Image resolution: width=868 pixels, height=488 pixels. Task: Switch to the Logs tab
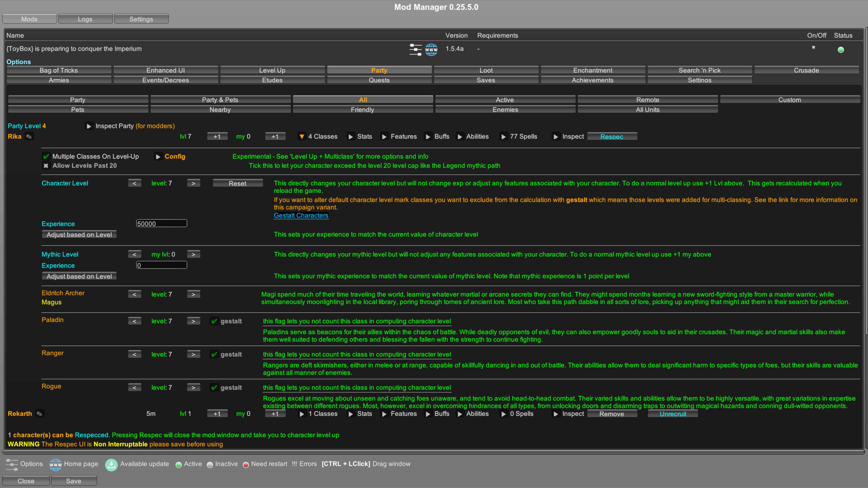coord(85,19)
